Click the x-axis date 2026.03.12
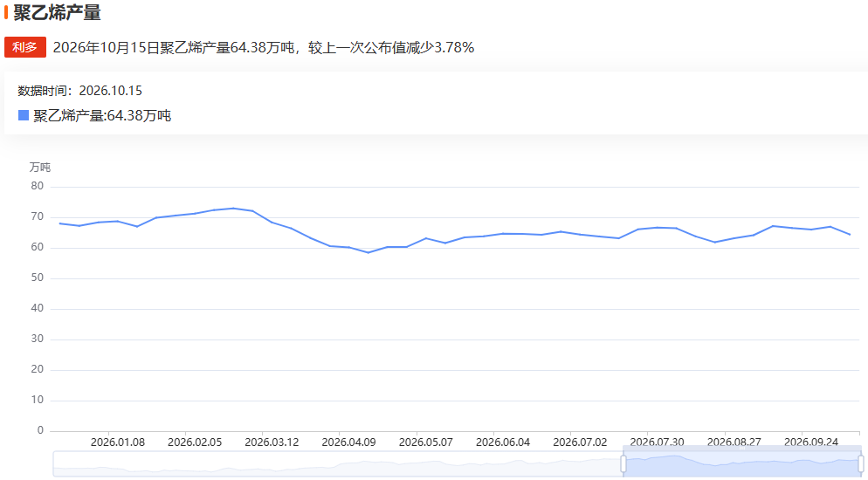The height and width of the screenshot is (480, 868). point(272,442)
